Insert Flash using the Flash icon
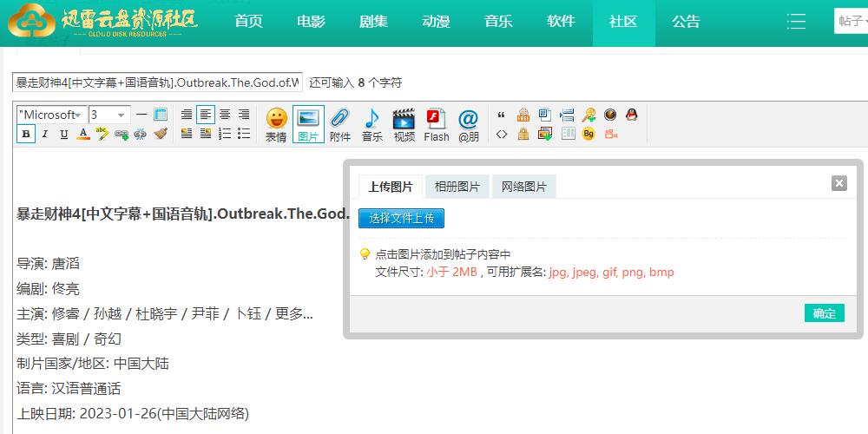 pyautogui.click(x=437, y=124)
